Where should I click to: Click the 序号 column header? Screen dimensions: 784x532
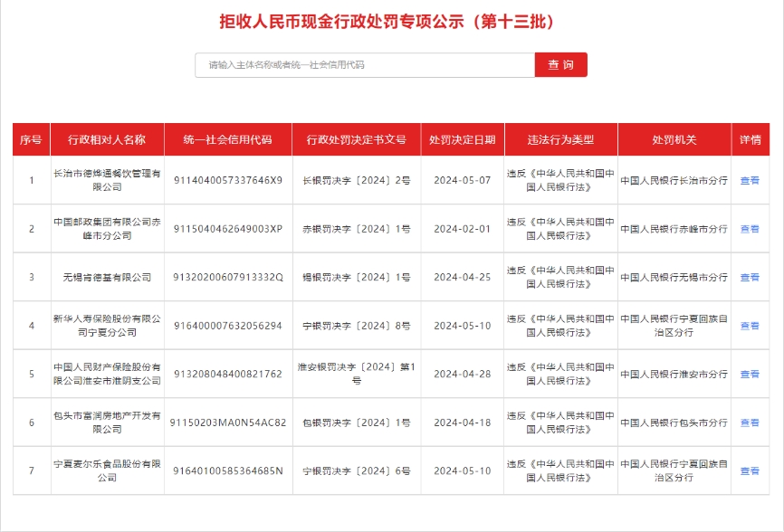31,140
